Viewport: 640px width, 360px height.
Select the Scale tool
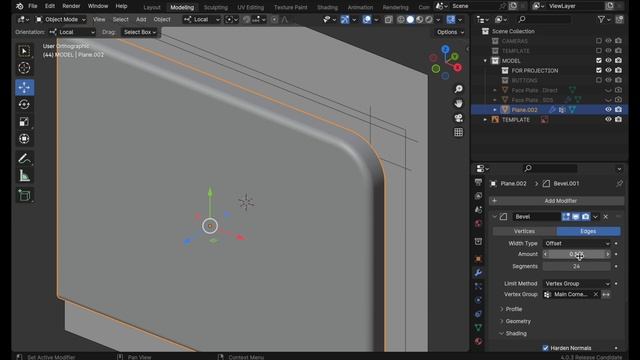pyautogui.click(x=24, y=122)
